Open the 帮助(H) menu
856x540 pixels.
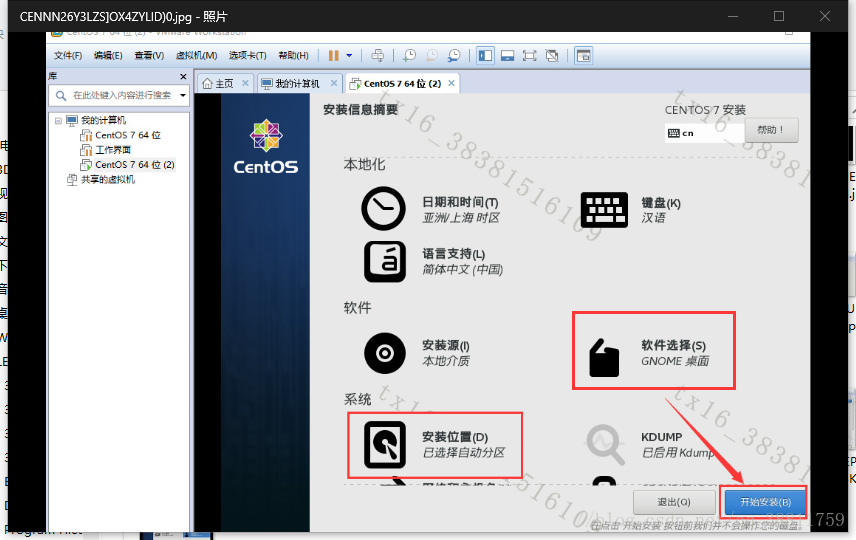coord(293,55)
